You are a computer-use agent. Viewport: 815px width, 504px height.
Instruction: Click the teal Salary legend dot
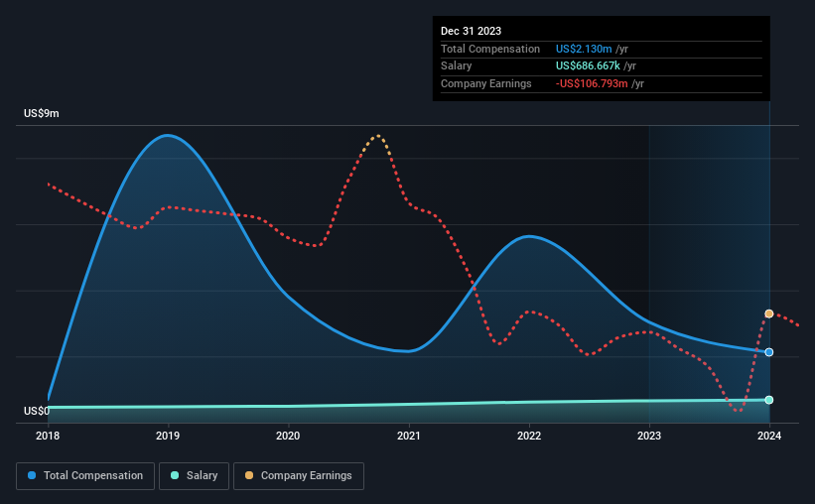pos(175,475)
